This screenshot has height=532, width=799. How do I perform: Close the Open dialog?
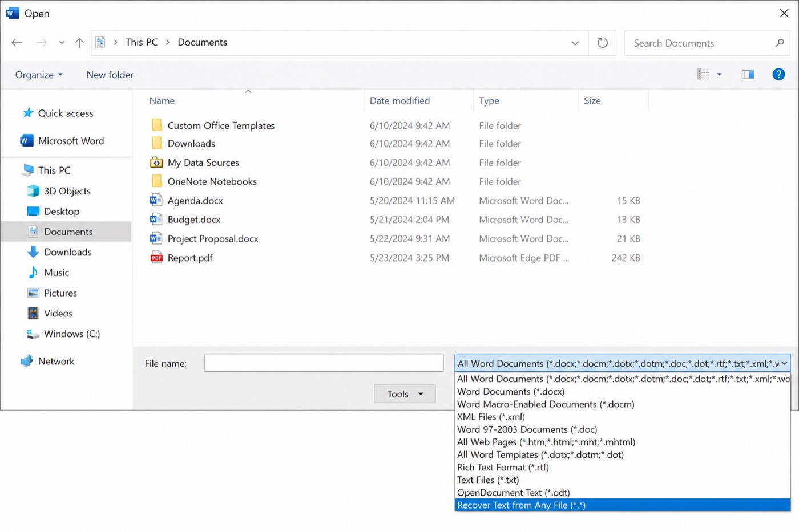pos(784,13)
